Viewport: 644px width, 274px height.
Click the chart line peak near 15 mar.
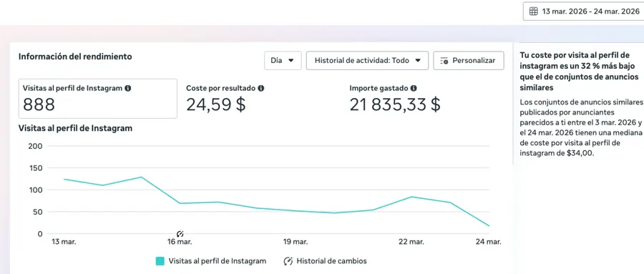141,177
